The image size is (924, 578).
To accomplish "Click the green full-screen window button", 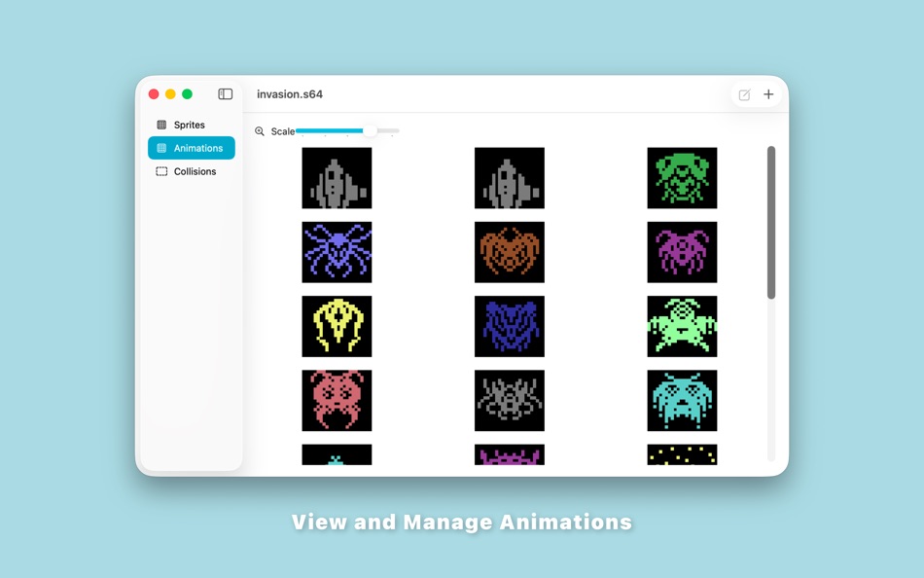I will click(188, 94).
